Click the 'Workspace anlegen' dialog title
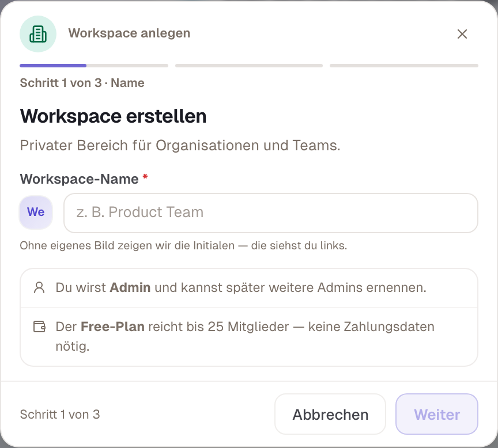The height and width of the screenshot is (448, 498). click(x=129, y=33)
